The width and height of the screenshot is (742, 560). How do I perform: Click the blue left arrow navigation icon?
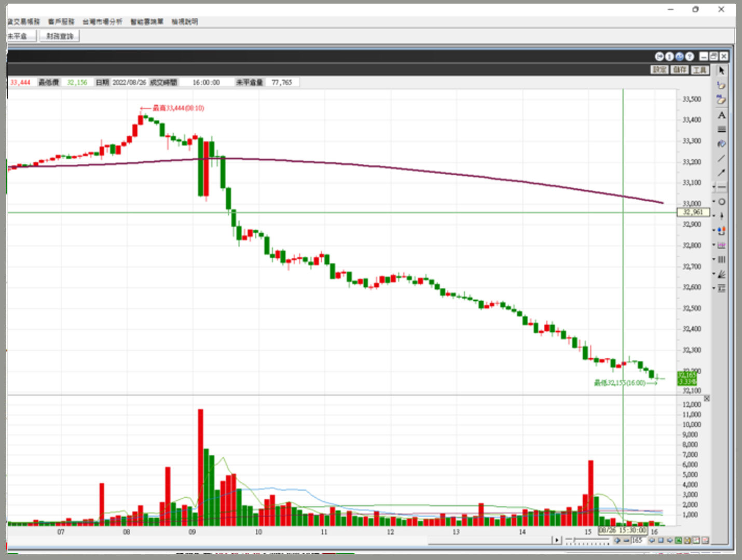coord(652,540)
